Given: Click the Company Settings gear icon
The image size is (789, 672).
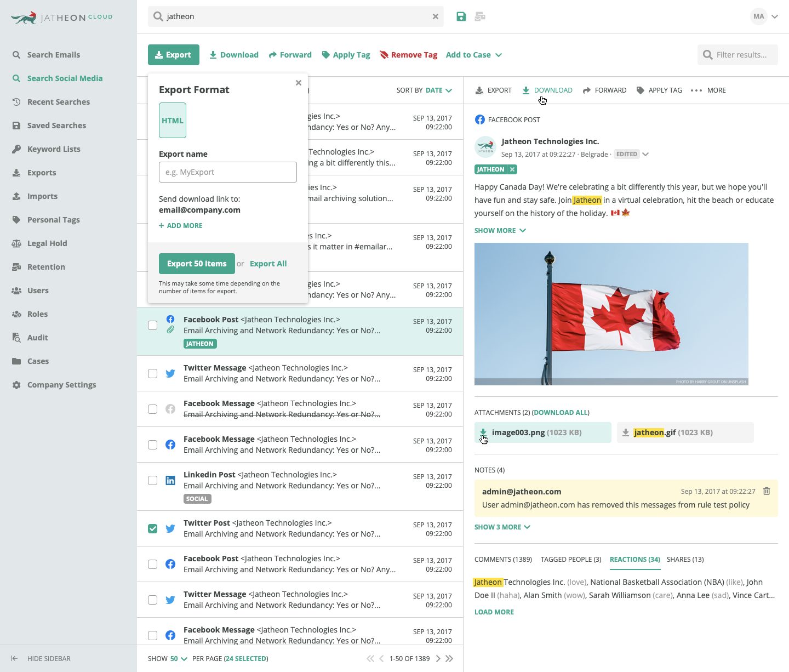Looking at the screenshot, I should pyautogui.click(x=16, y=385).
